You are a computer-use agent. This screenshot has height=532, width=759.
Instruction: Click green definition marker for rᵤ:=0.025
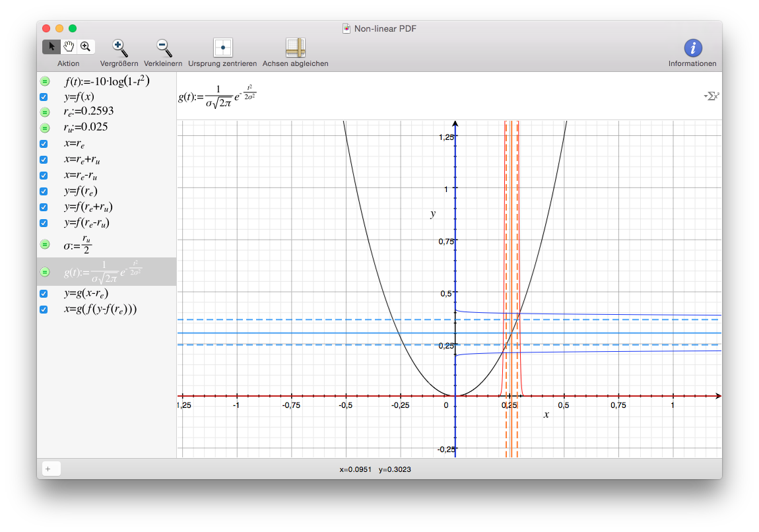click(x=44, y=128)
